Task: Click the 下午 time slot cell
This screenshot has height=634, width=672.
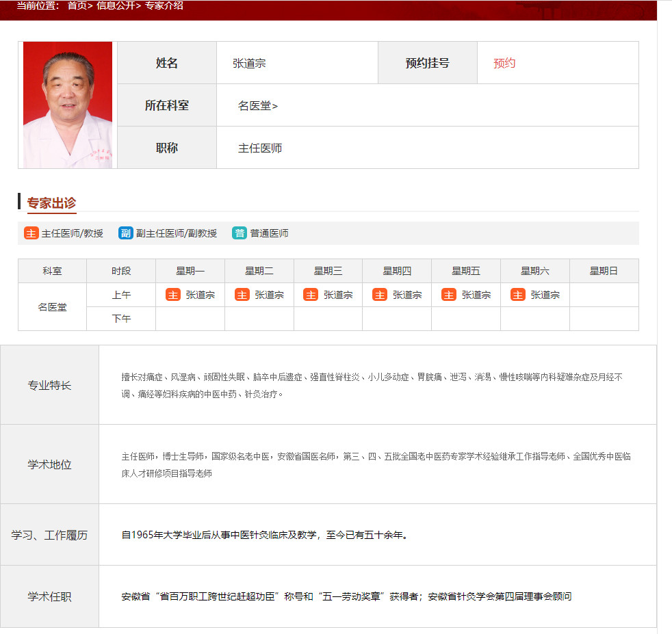Action: coord(121,319)
